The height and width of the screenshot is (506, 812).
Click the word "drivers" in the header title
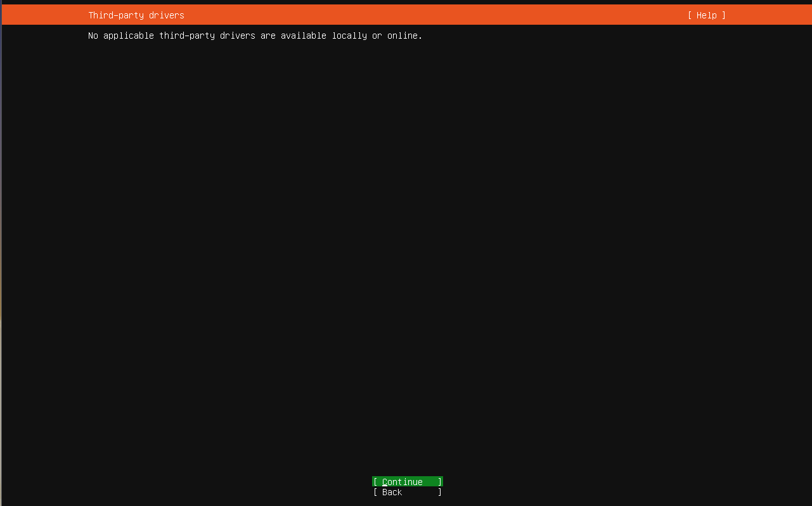167,15
